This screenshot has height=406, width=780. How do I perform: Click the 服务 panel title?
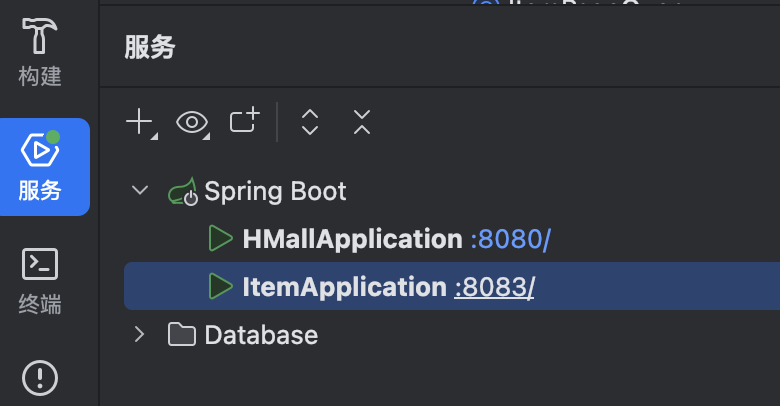(150, 47)
